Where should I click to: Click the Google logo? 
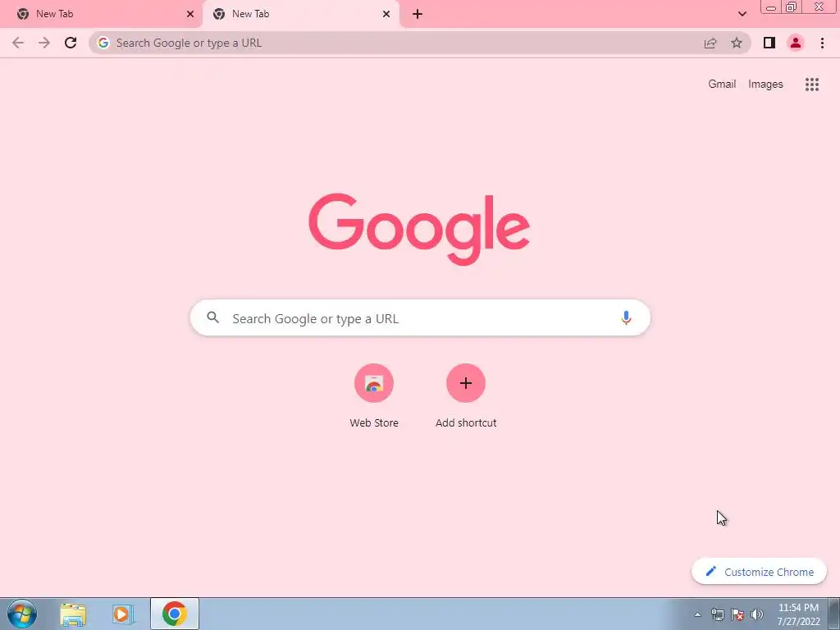click(419, 229)
